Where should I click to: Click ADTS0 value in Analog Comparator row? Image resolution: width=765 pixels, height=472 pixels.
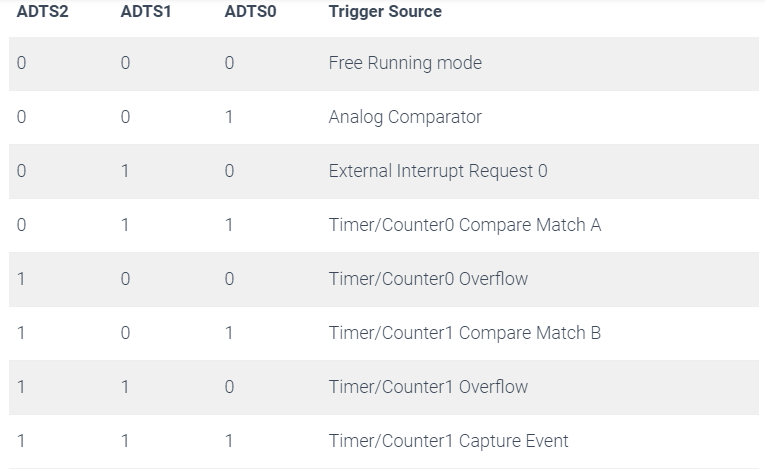[229, 117]
